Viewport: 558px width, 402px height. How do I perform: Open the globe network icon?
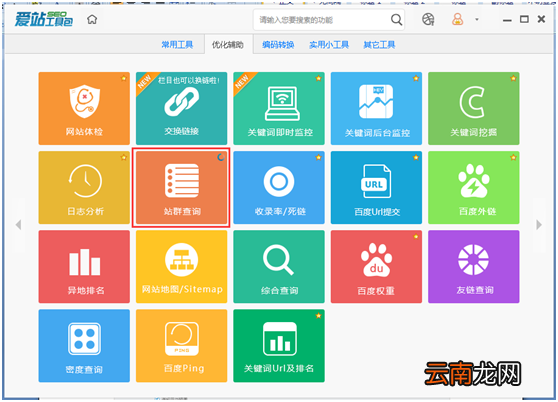pyautogui.click(x=428, y=19)
